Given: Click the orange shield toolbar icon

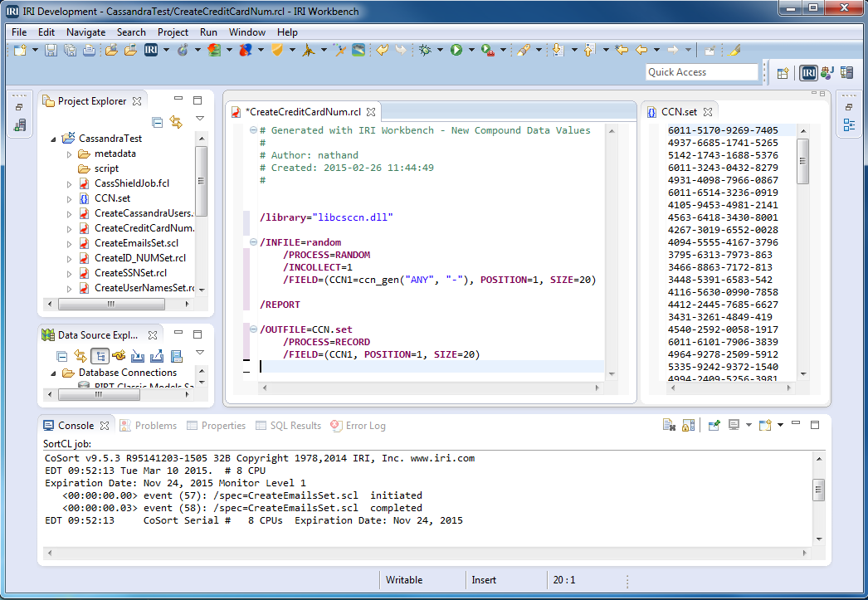Looking at the screenshot, I should pyautogui.click(x=277, y=51).
